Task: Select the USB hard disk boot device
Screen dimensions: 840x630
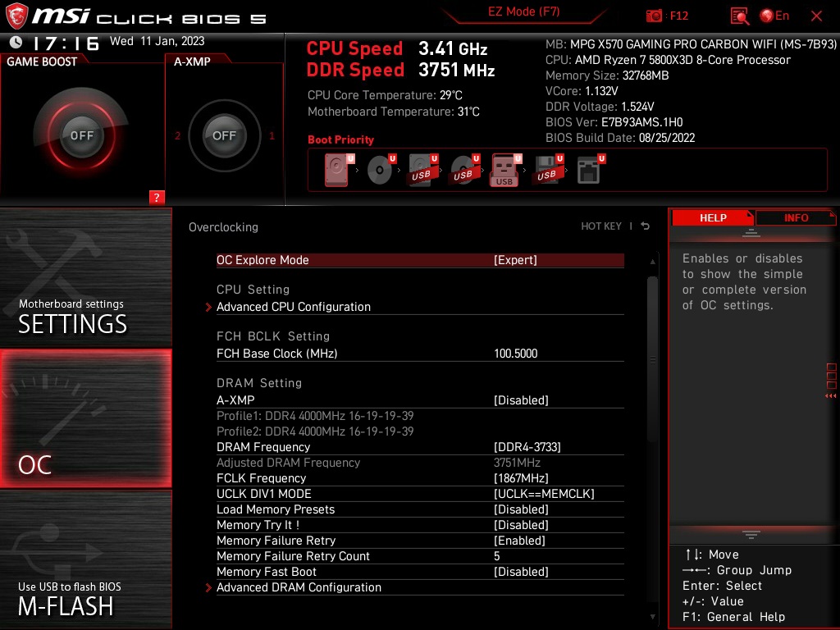Action: point(422,171)
